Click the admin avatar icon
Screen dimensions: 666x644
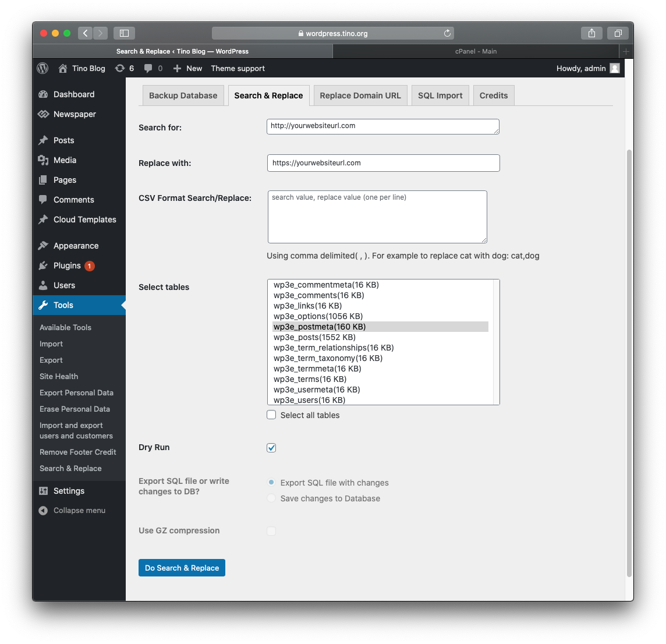coord(615,68)
